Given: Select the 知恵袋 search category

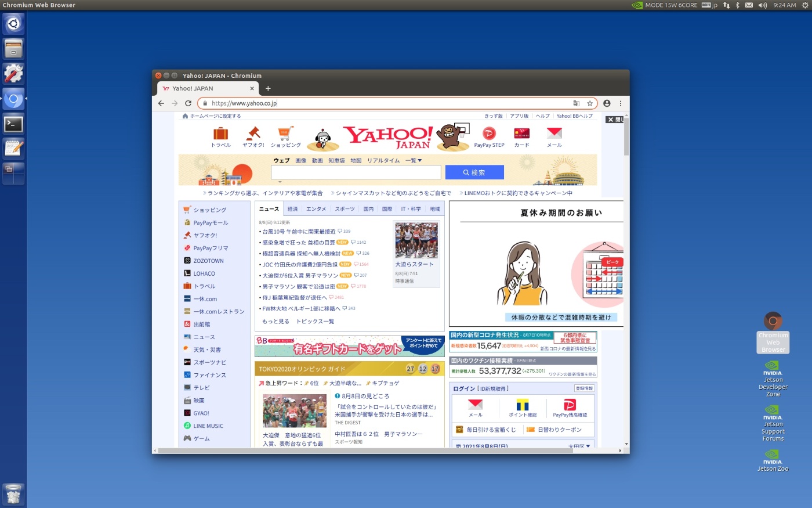Looking at the screenshot, I should (x=336, y=161).
